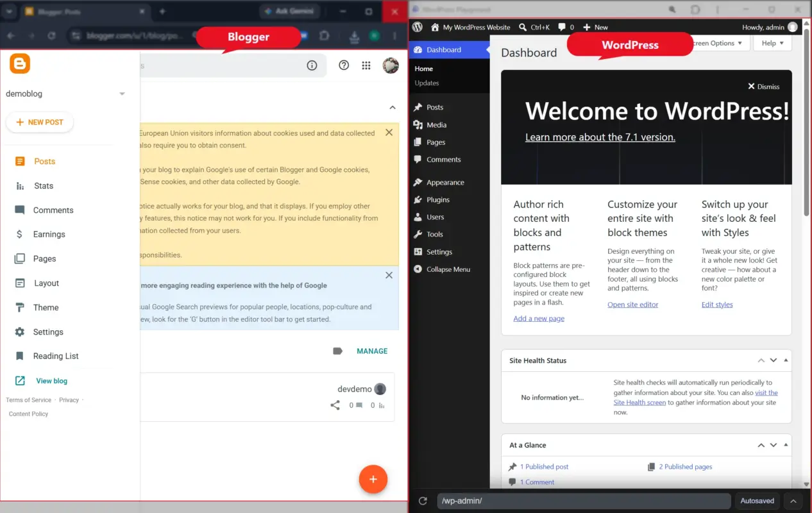Click Open site editor link
Image resolution: width=812 pixels, height=513 pixels.
[633, 305]
